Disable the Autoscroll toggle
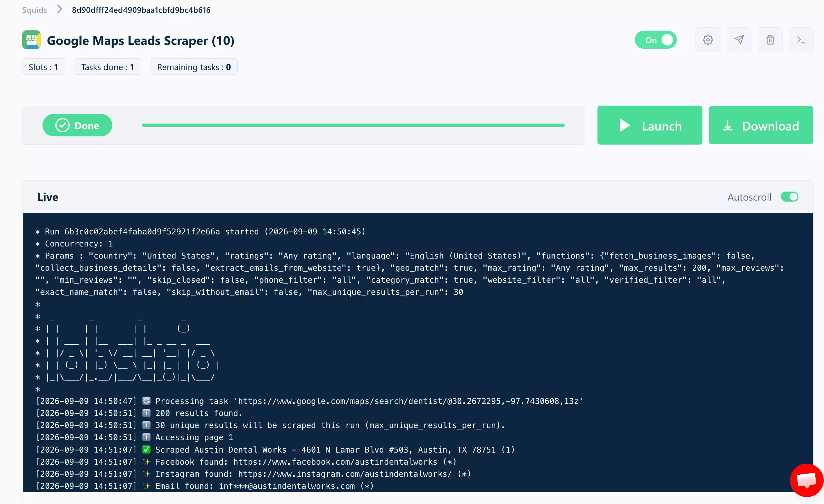Viewport: 824px width, 504px height. (789, 197)
